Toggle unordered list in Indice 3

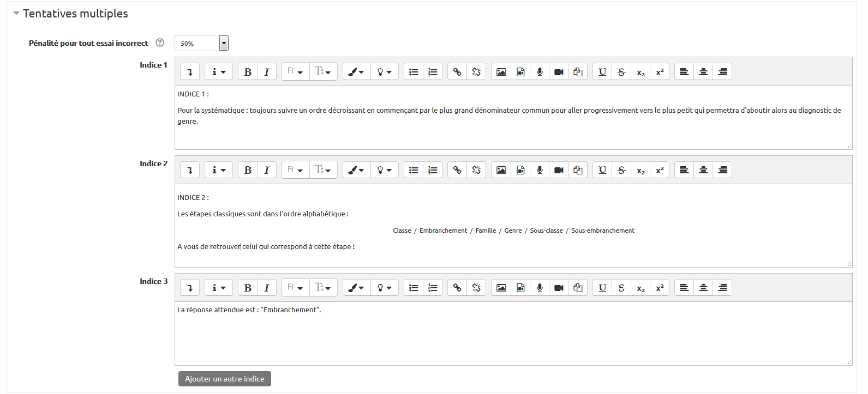pyautogui.click(x=414, y=288)
